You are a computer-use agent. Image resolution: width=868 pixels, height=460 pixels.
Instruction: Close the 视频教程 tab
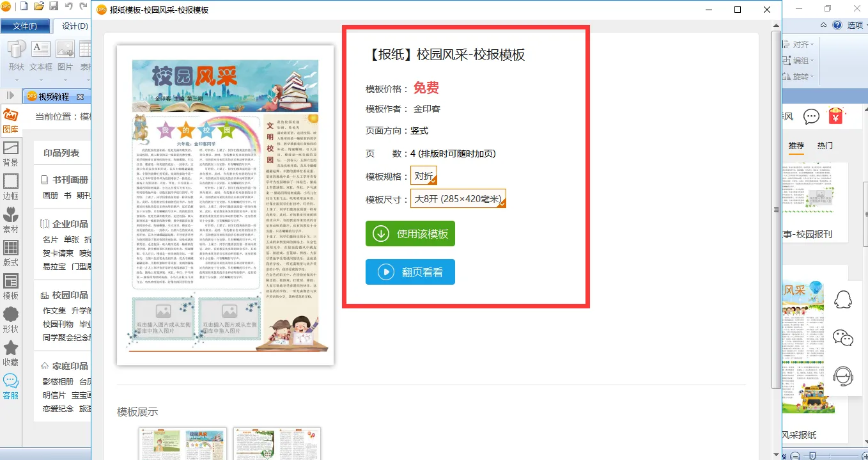tap(80, 97)
